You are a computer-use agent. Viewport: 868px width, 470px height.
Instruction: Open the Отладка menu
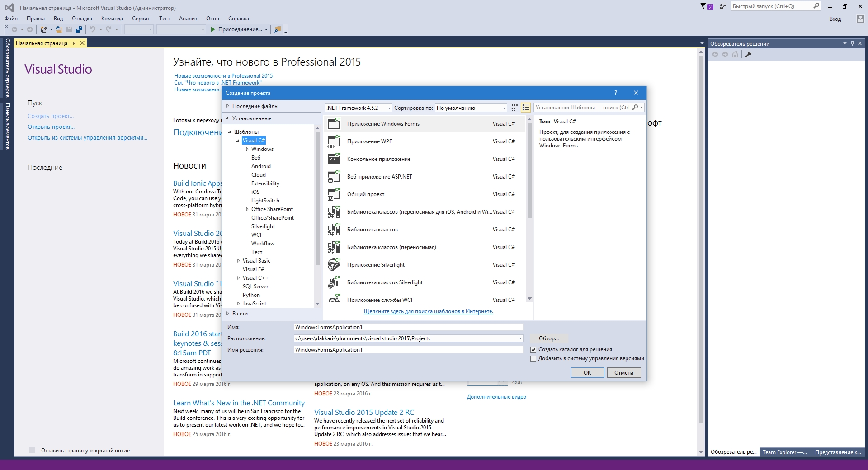coord(82,19)
